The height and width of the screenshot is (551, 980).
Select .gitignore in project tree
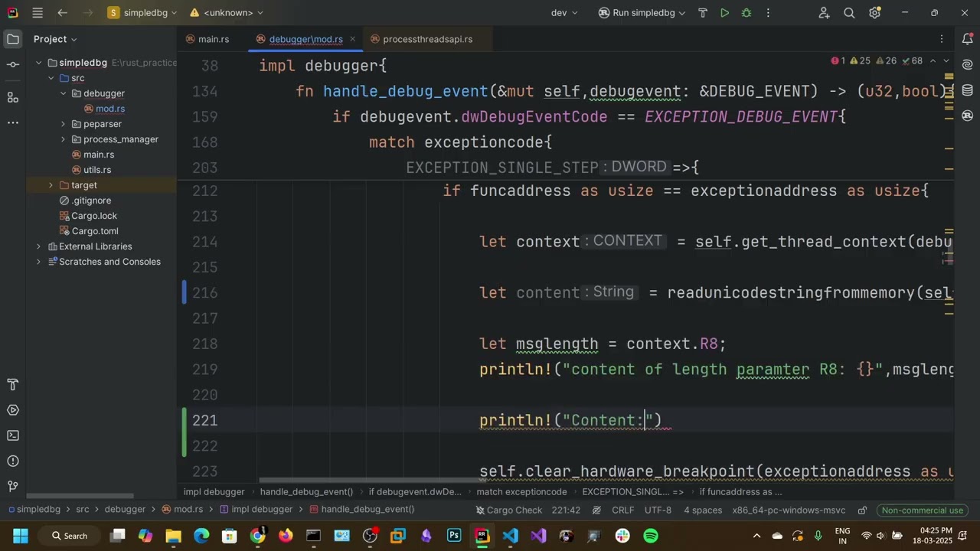[x=91, y=201]
